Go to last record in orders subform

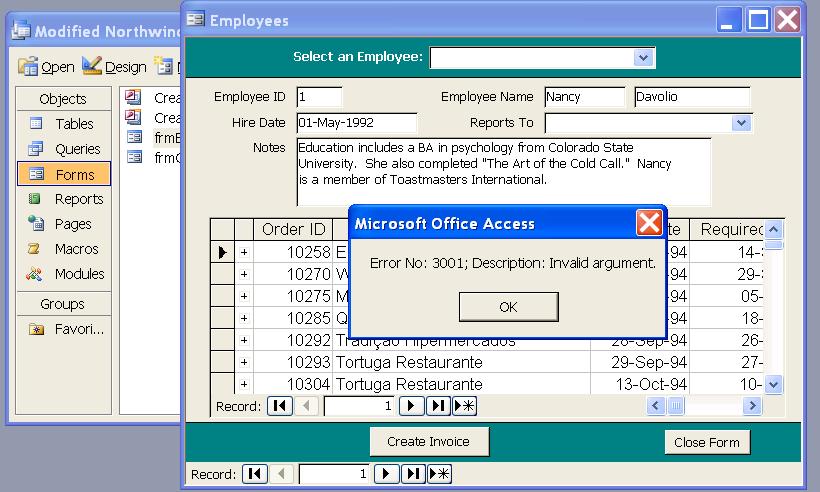438,406
